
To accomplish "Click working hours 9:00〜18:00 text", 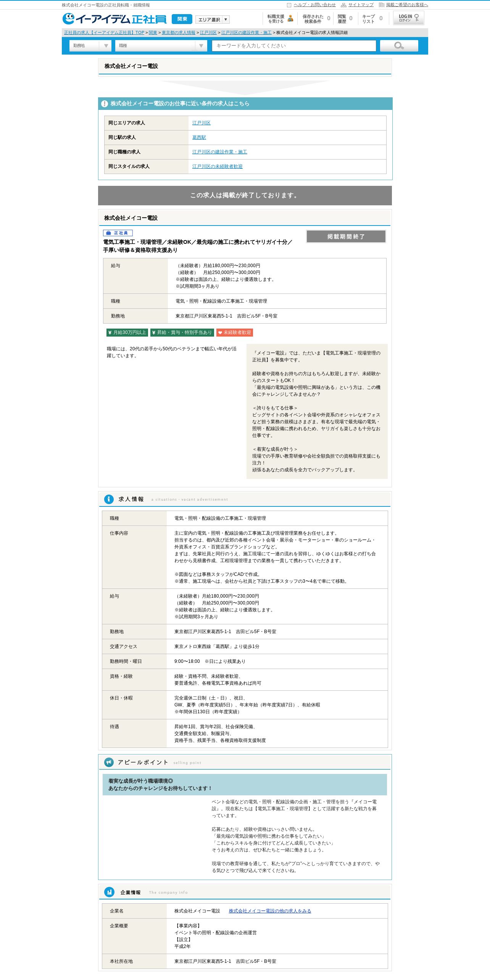I will tap(187, 661).
